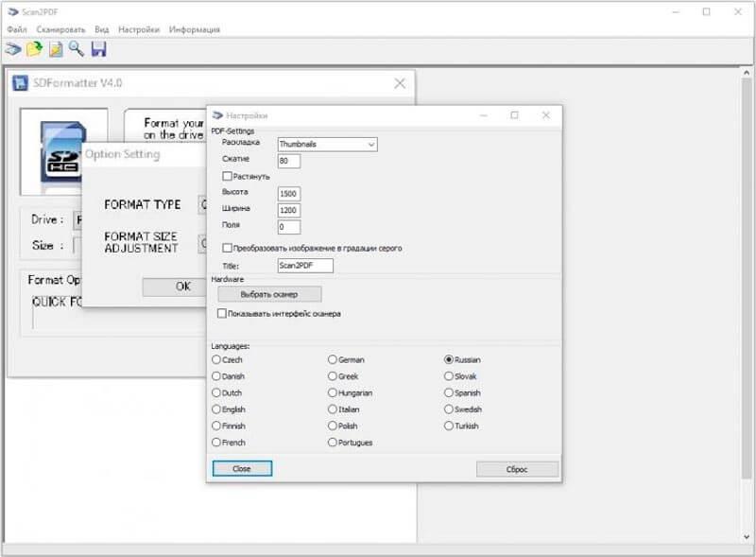Click the scroll down arrow

[x=747, y=537]
